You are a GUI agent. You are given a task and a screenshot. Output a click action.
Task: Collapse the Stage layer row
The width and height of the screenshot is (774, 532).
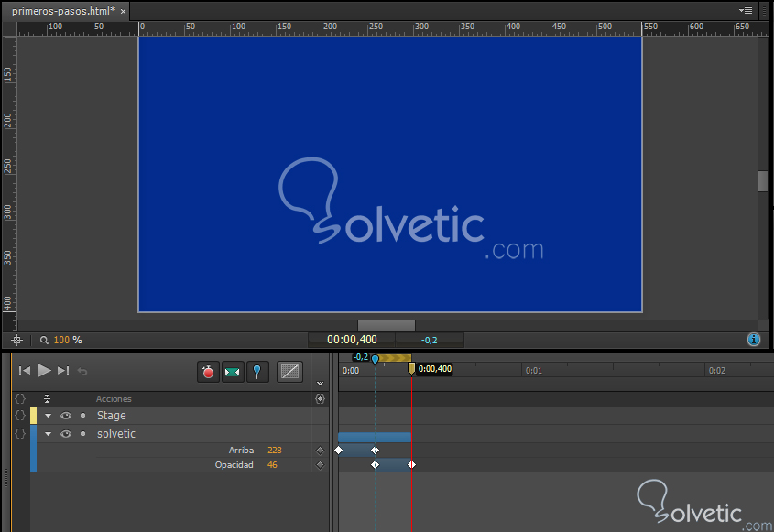[x=49, y=416]
